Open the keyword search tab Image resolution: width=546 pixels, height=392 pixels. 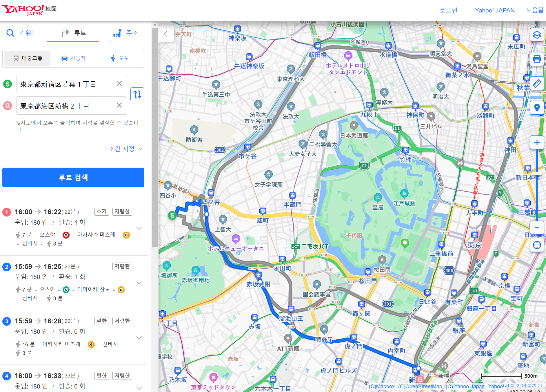(x=22, y=33)
